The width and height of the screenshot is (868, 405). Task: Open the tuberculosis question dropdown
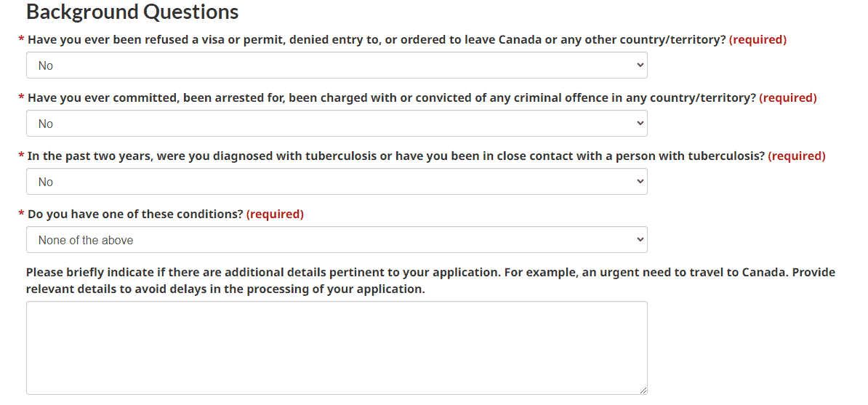(337, 182)
